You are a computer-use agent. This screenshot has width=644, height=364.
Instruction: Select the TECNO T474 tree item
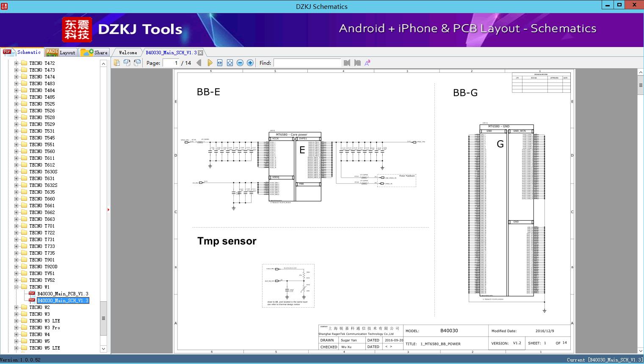pyautogui.click(x=42, y=77)
